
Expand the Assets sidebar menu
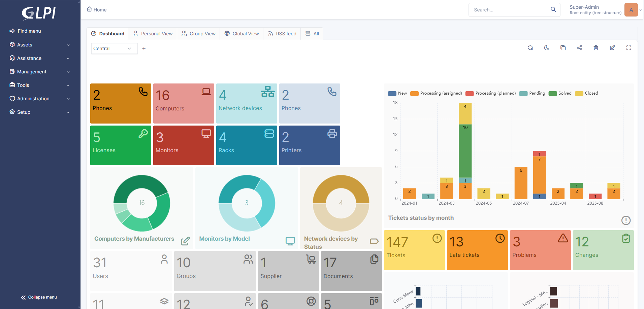[x=40, y=45]
